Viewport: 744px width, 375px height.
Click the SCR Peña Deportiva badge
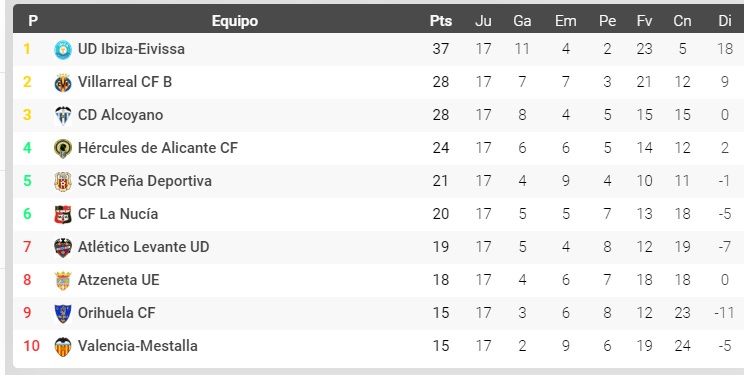pyautogui.click(x=63, y=181)
